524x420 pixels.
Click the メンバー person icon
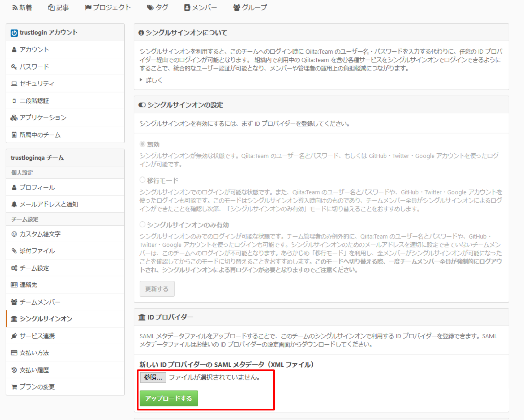pyautogui.click(x=187, y=8)
